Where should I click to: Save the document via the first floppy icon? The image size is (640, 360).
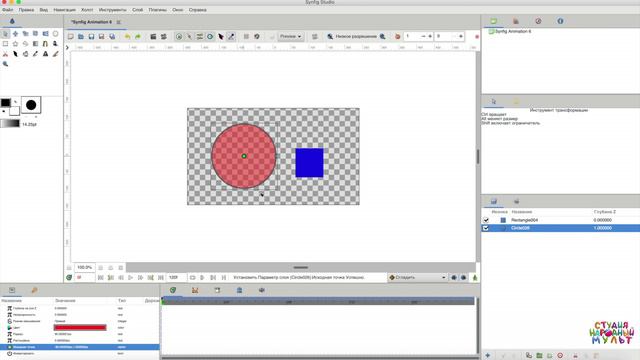point(91,37)
